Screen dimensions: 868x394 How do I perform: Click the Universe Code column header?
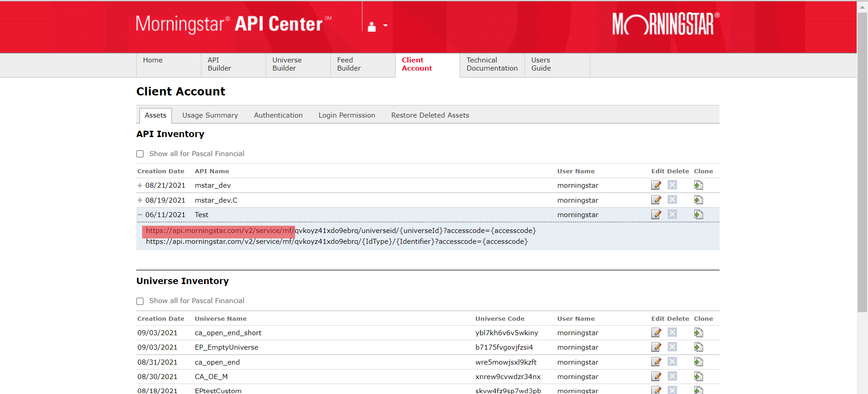point(500,318)
